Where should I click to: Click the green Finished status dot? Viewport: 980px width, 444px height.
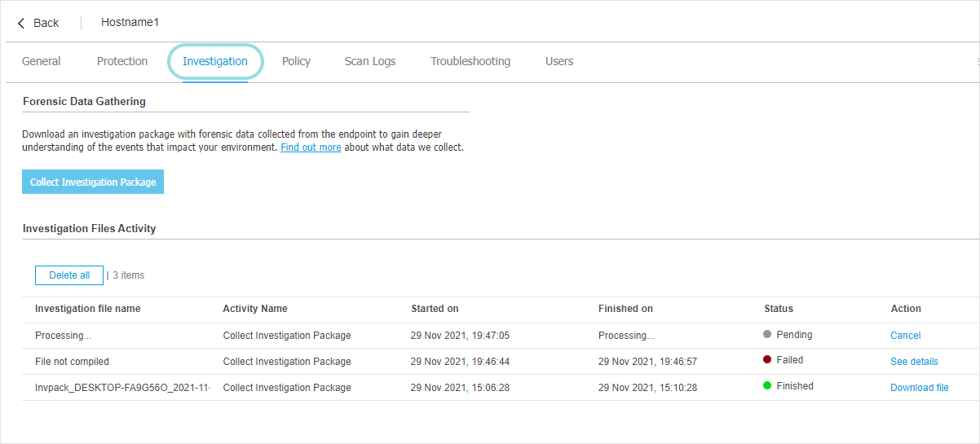tap(767, 386)
